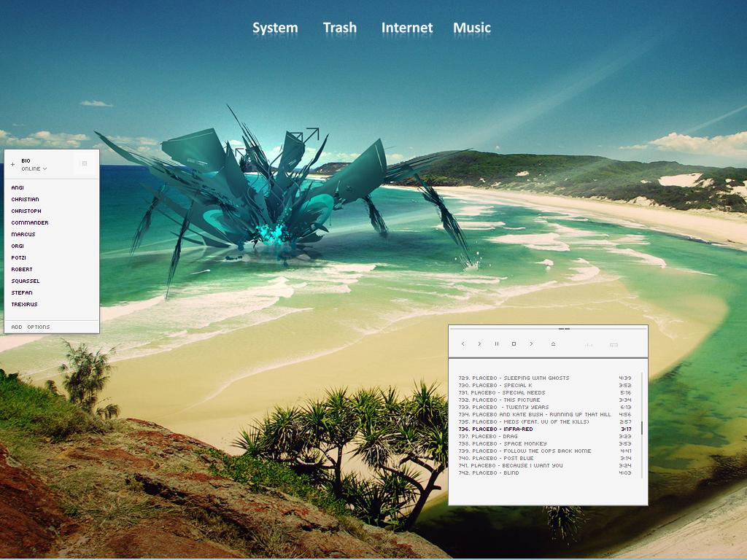The width and height of the screenshot is (747, 560).
Task: Select contact CHRISTOPH
Action: pos(26,211)
